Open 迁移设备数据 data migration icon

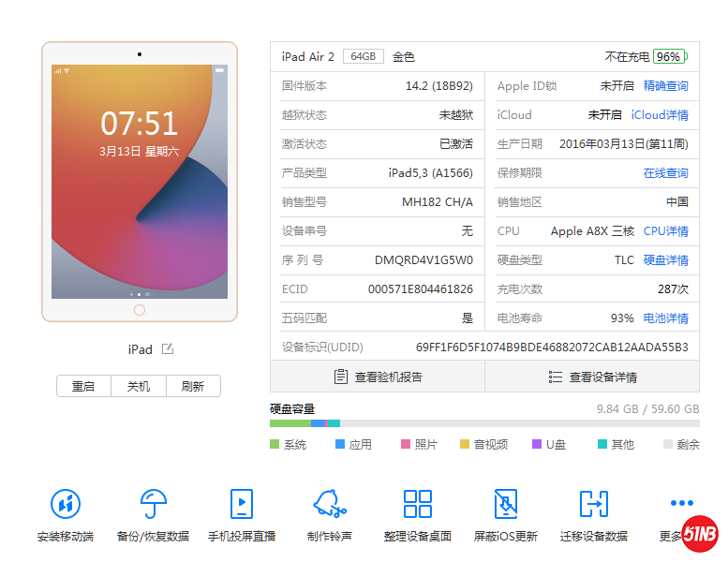pos(593,504)
